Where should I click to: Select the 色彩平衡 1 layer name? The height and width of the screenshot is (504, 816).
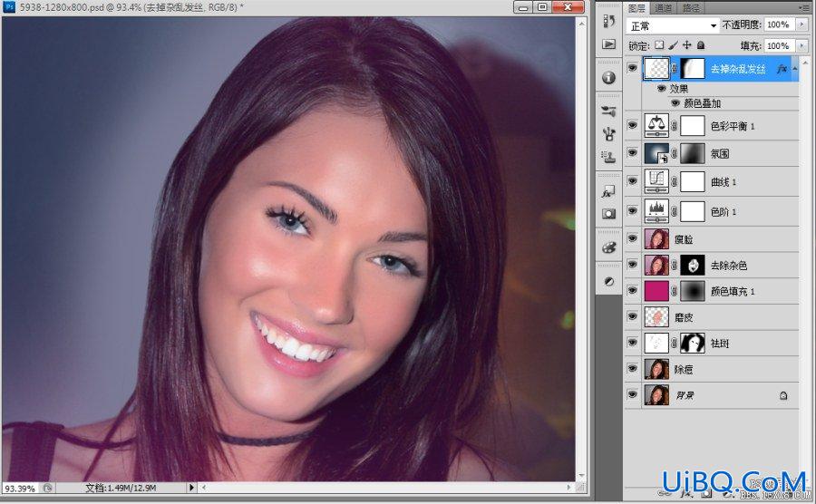(733, 126)
